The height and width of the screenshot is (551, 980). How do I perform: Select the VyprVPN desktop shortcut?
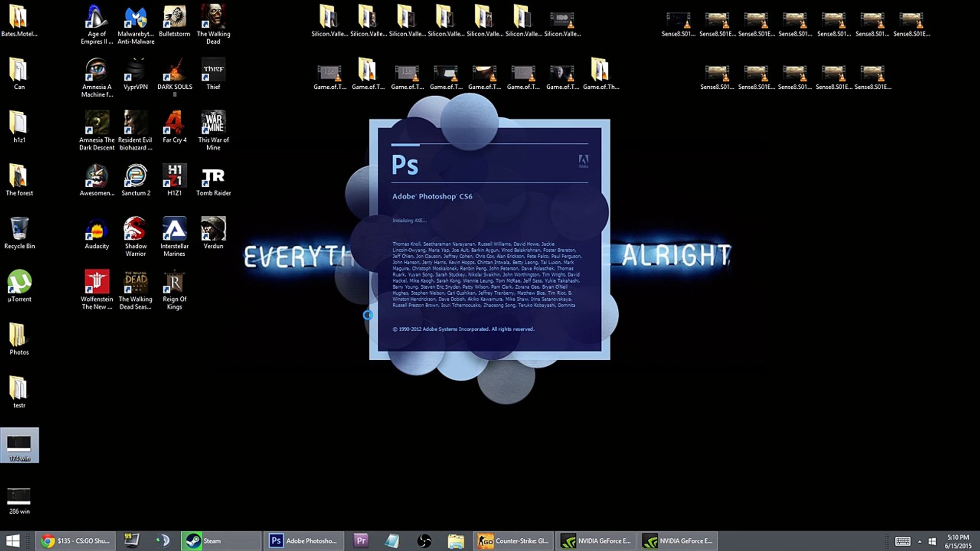[136, 71]
